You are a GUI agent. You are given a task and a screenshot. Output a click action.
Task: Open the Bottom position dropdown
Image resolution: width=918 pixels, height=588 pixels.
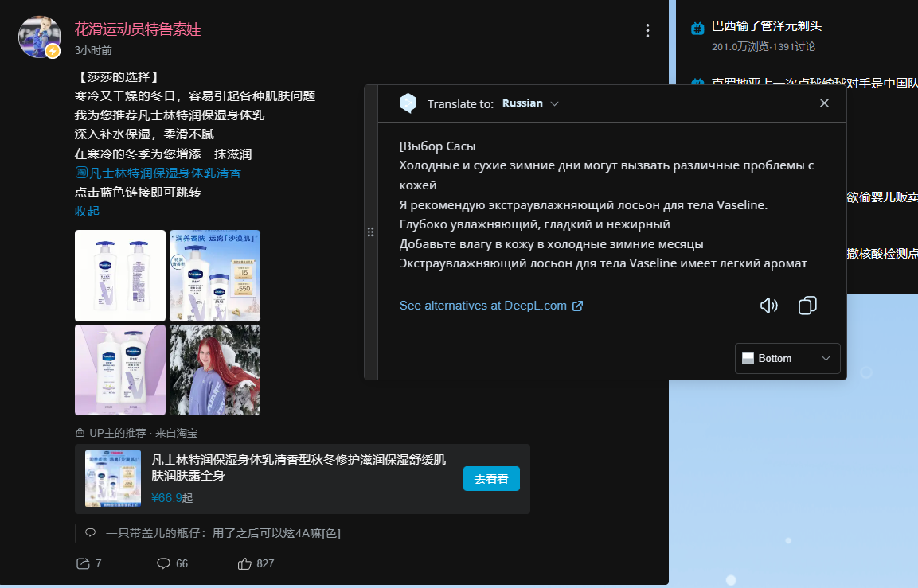tap(787, 358)
